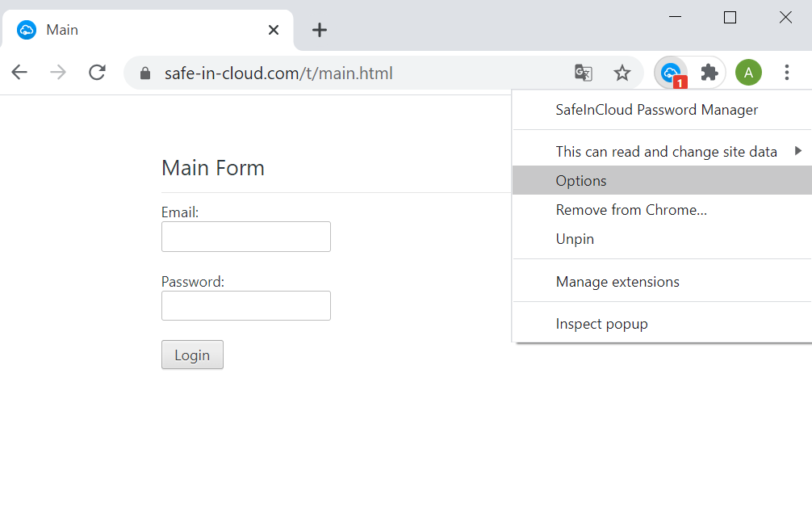Click into the Password field

tap(246, 306)
